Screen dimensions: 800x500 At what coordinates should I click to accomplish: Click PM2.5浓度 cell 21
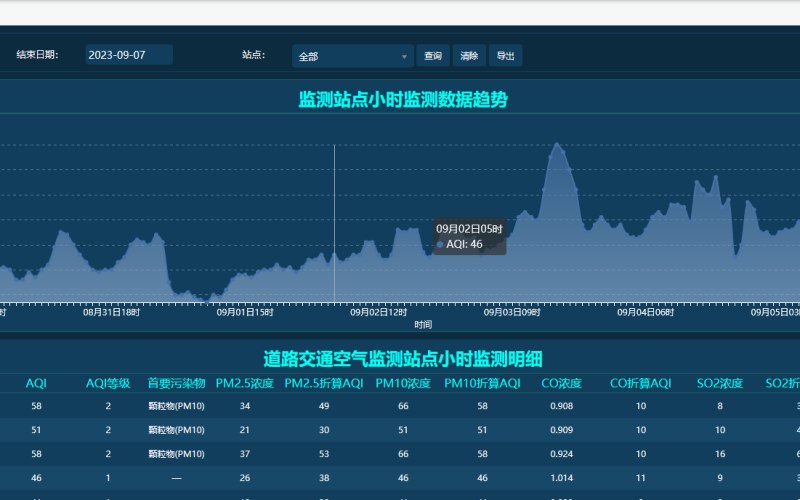pos(245,430)
